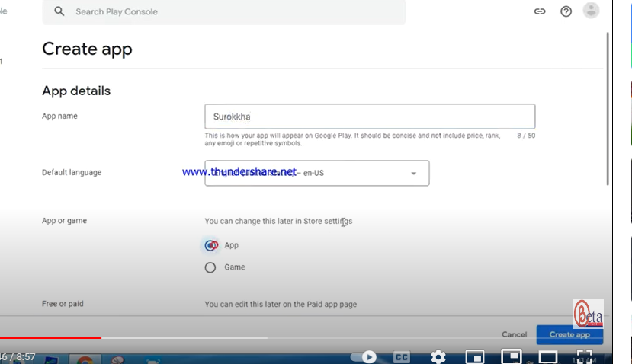Click the page vertical scrollbar
The image size is (632, 364).
pyautogui.click(x=608, y=107)
